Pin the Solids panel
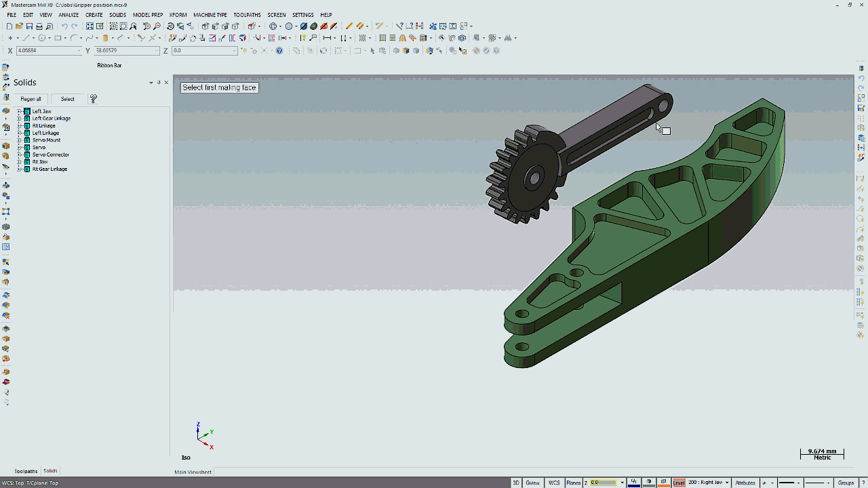The width and height of the screenshot is (868, 488). tap(159, 83)
